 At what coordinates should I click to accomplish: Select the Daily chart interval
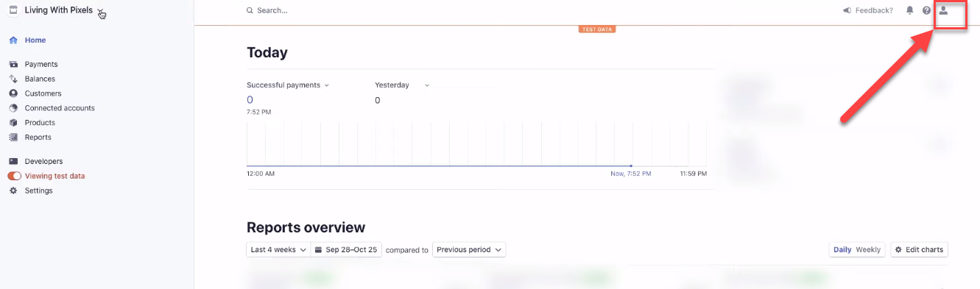842,250
